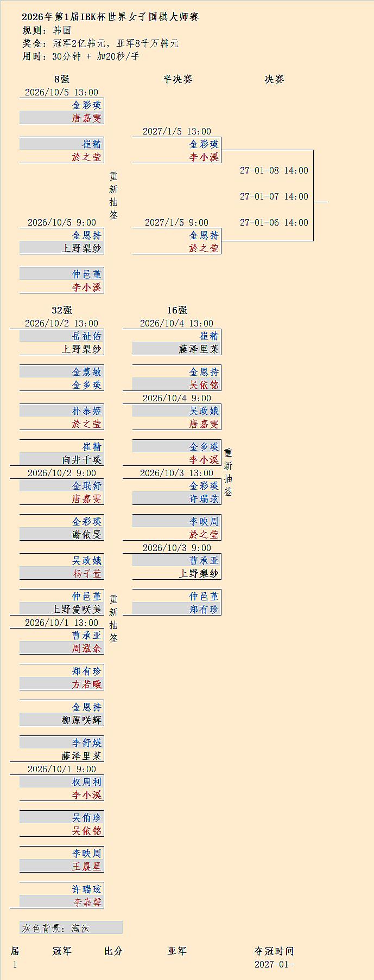Click the 灰色背景: 淘汰 legend cell
The image size is (374, 980).
71,928
